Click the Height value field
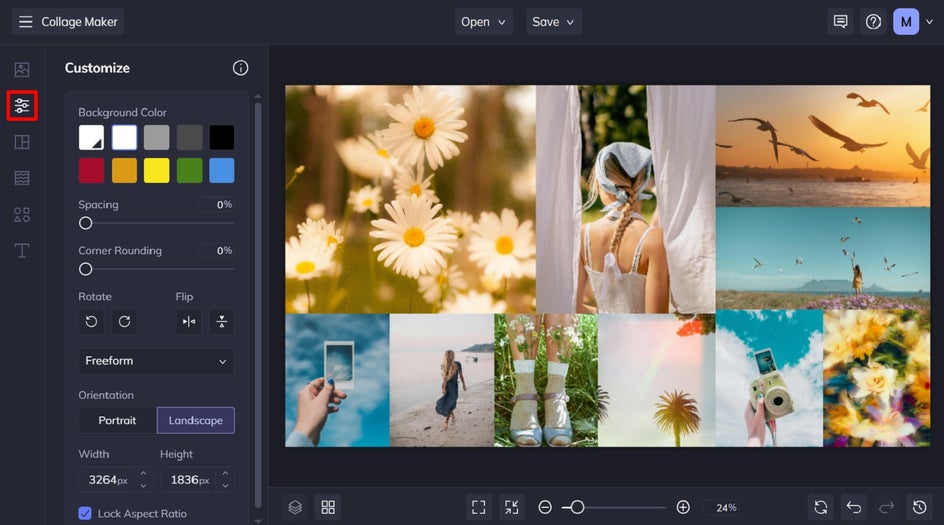 tap(190, 480)
